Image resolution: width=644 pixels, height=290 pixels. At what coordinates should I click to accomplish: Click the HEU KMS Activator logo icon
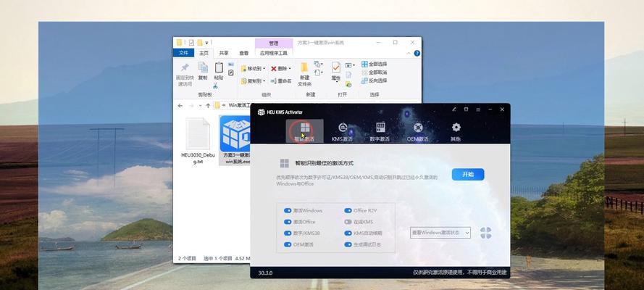[261, 112]
